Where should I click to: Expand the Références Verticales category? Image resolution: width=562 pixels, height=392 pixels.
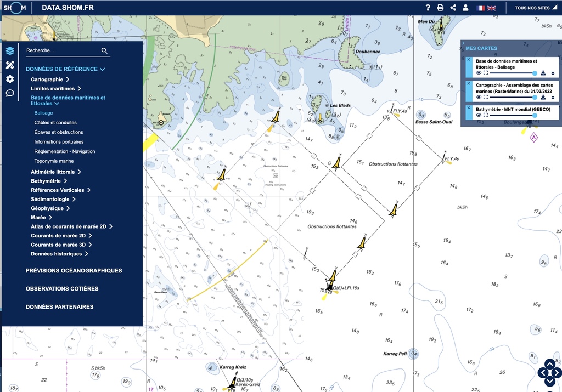pyautogui.click(x=60, y=190)
